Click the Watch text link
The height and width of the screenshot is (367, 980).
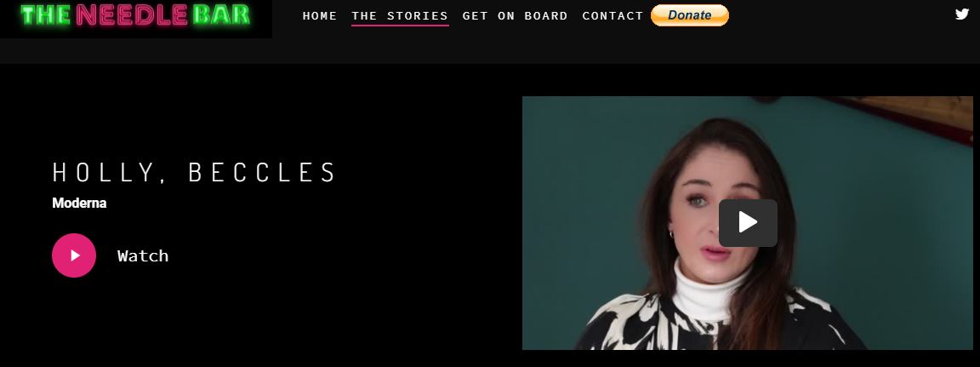coord(143,255)
